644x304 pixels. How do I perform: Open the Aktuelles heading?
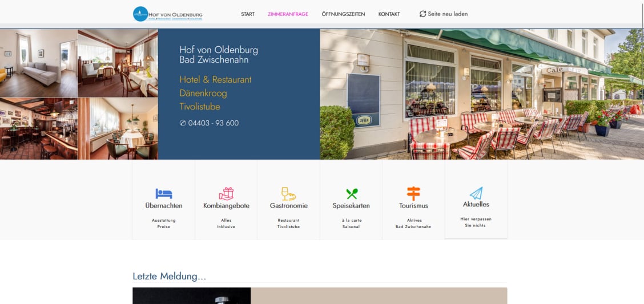click(476, 204)
